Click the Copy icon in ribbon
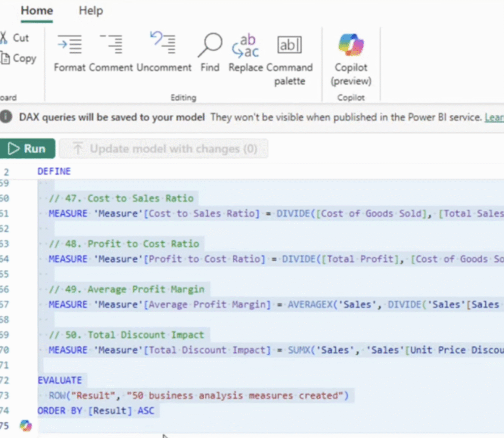504x438 pixels. click(x=5, y=59)
